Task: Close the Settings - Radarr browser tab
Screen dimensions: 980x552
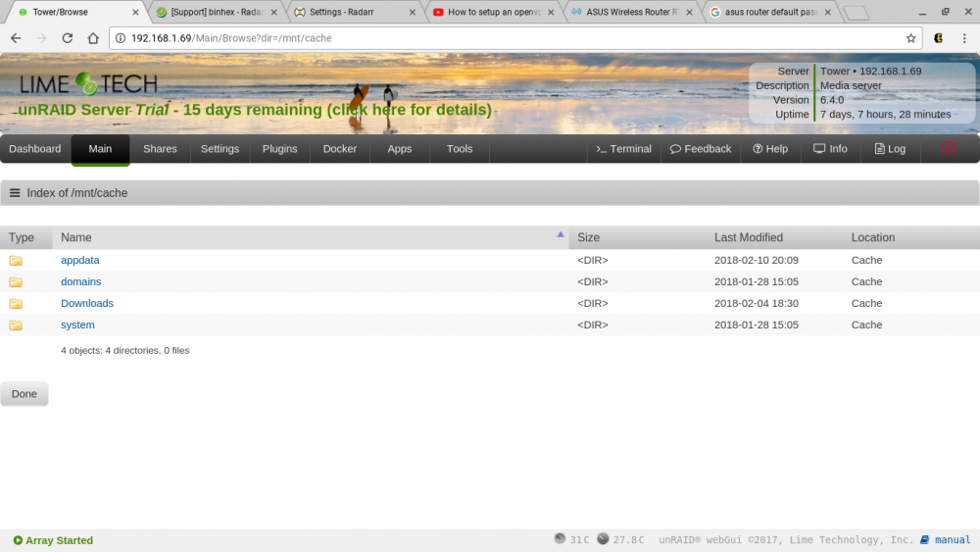Action: [x=413, y=12]
